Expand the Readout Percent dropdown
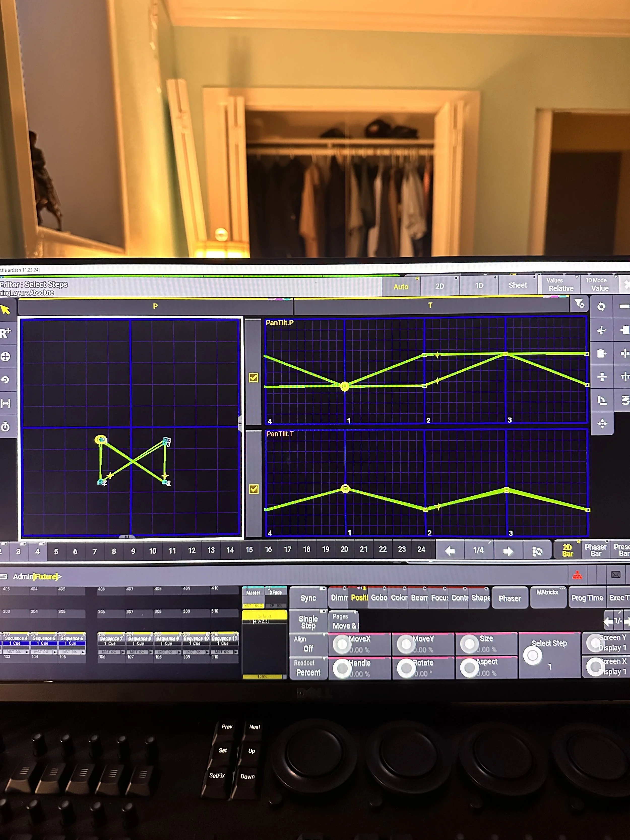The height and width of the screenshot is (840, 630). [308, 668]
